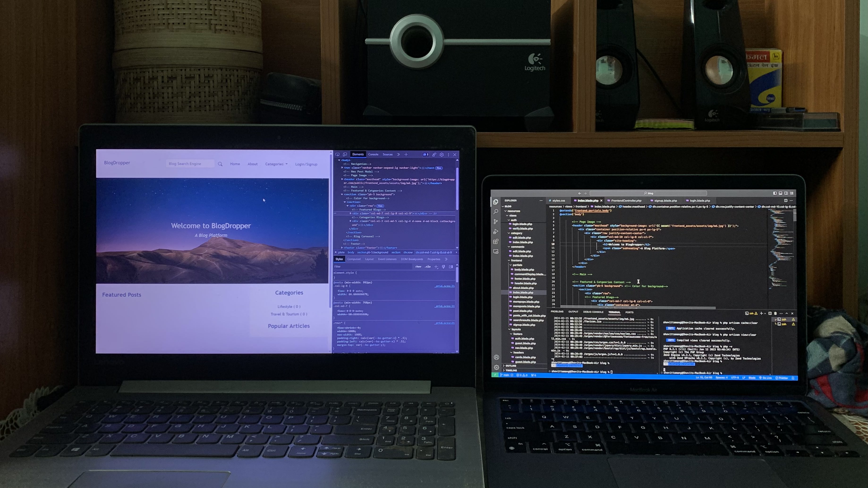This screenshot has height=488, width=868.
Task: Click the split editor icon in VS Code
Action: [x=785, y=200]
